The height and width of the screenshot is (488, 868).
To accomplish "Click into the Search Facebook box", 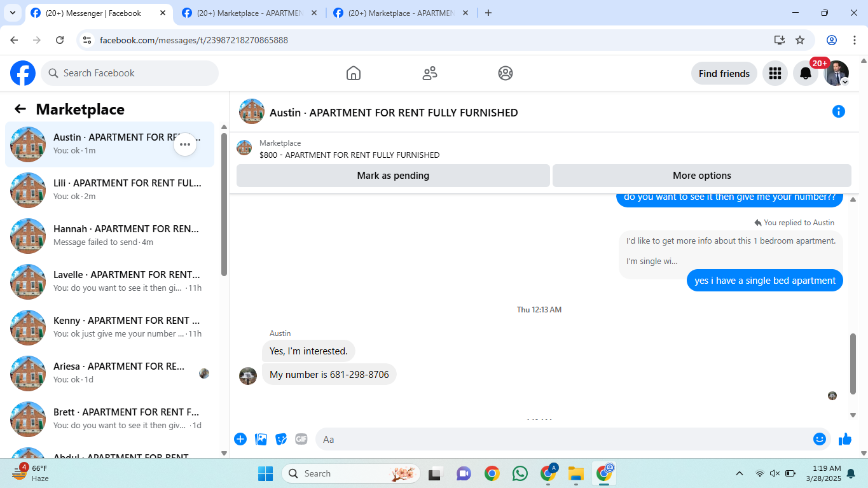I will [130, 73].
